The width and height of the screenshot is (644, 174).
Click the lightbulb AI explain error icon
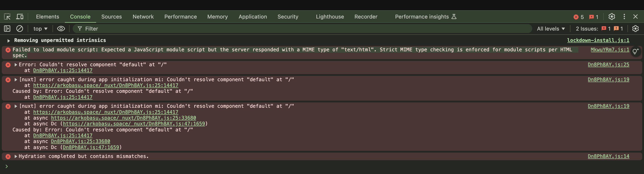[635, 52]
